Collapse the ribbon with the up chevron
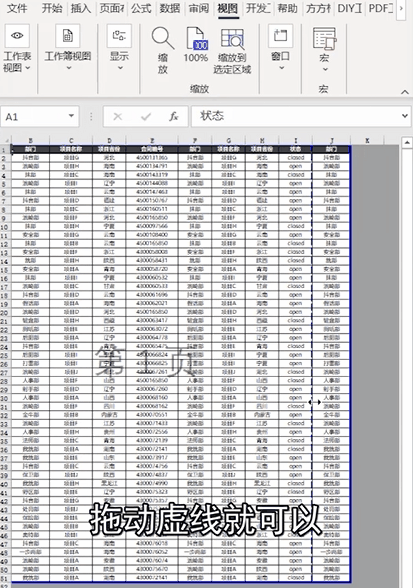 click(x=405, y=92)
